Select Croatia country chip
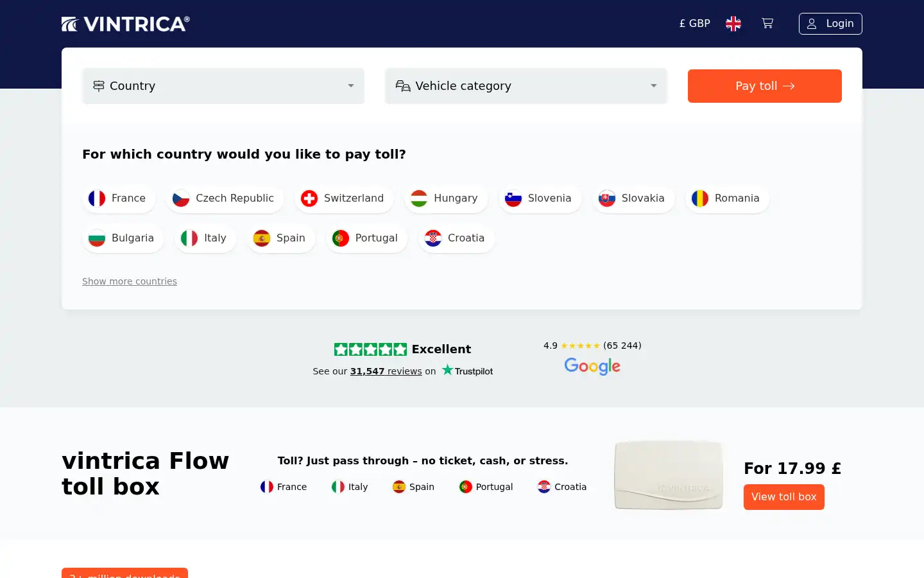Screen dimensions: 924x578 click(457, 238)
